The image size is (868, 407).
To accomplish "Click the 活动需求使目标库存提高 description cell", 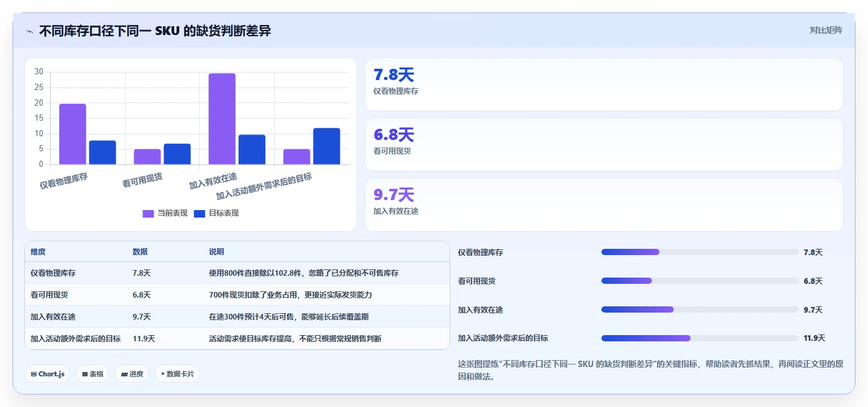I will coord(295,339).
